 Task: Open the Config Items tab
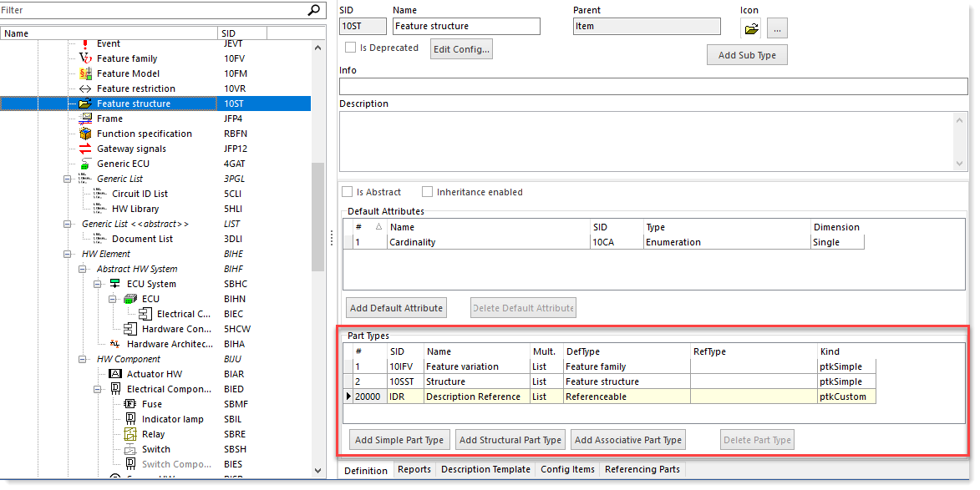coord(567,470)
